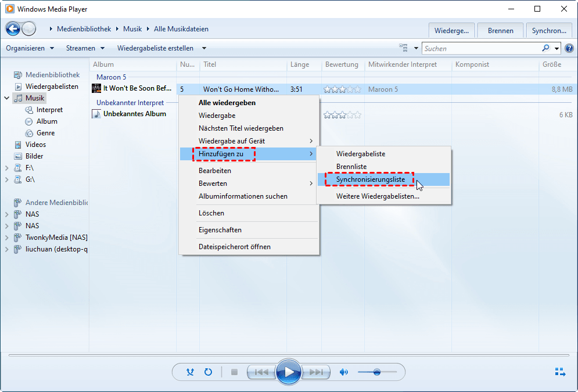Open the dropdown arrow beside Wiedergabeliste erstellen

tap(204, 48)
